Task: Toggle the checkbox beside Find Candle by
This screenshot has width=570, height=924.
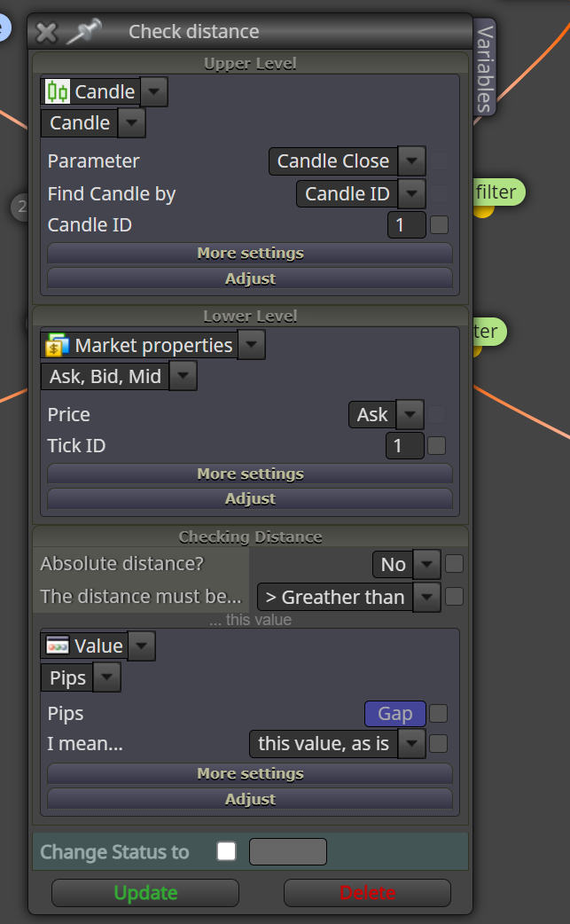Action: tap(440, 193)
